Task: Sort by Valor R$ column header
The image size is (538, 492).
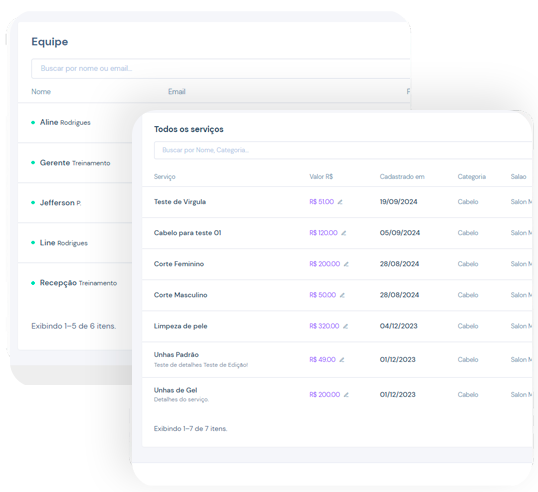Action: [321, 177]
